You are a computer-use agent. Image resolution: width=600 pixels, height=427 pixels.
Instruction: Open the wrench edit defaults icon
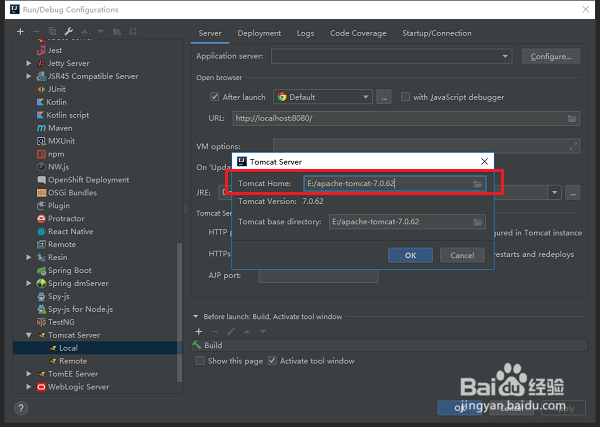(69, 31)
